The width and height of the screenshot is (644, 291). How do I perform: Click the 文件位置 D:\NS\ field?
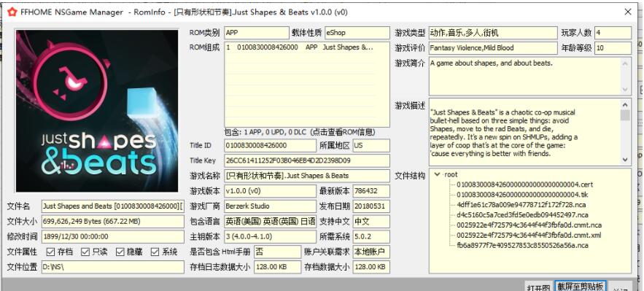click(113, 267)
